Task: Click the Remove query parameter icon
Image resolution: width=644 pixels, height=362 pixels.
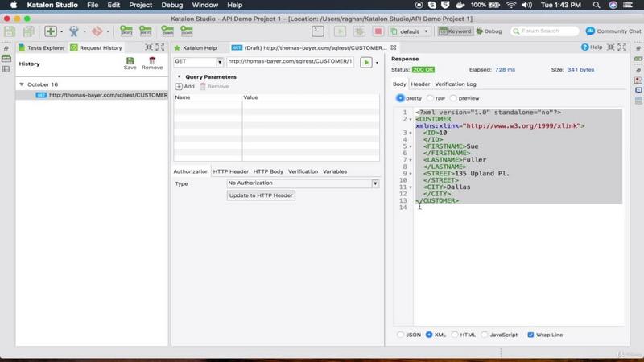Action: (x=203, y=87)
